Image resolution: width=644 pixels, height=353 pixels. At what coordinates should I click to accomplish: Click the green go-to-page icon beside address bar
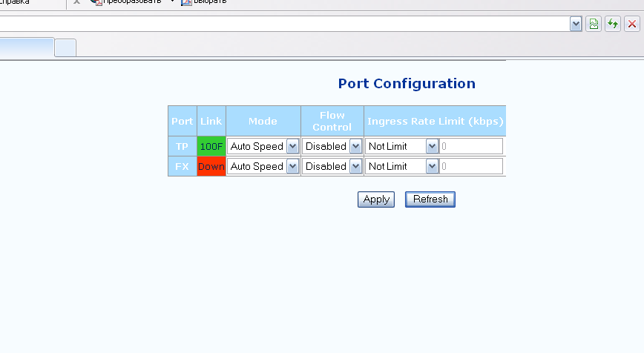point(594,24)
